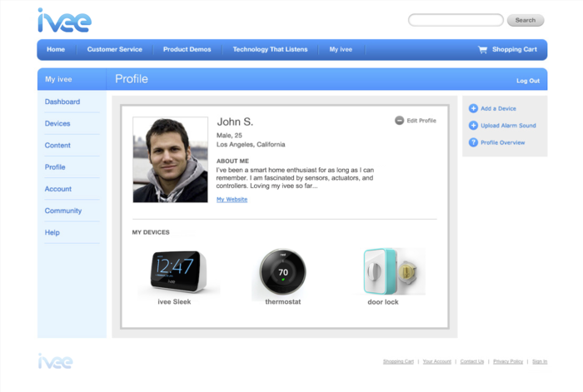Viewport: 583px width, 392px height.
Task: Click the thermostat device label
Action: (283, 302)
